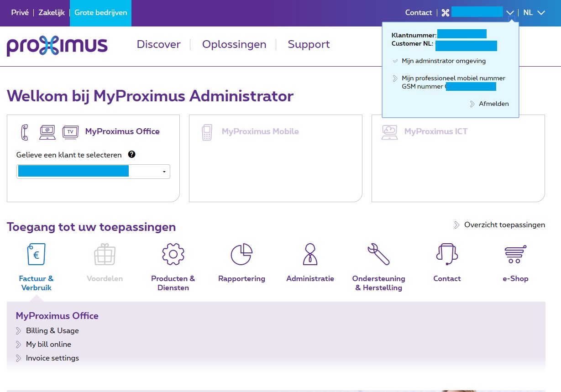Open the Rapportering pie chart icon
Image resolution: width=561 pixels, height=392 pixels.
[241, 254]
